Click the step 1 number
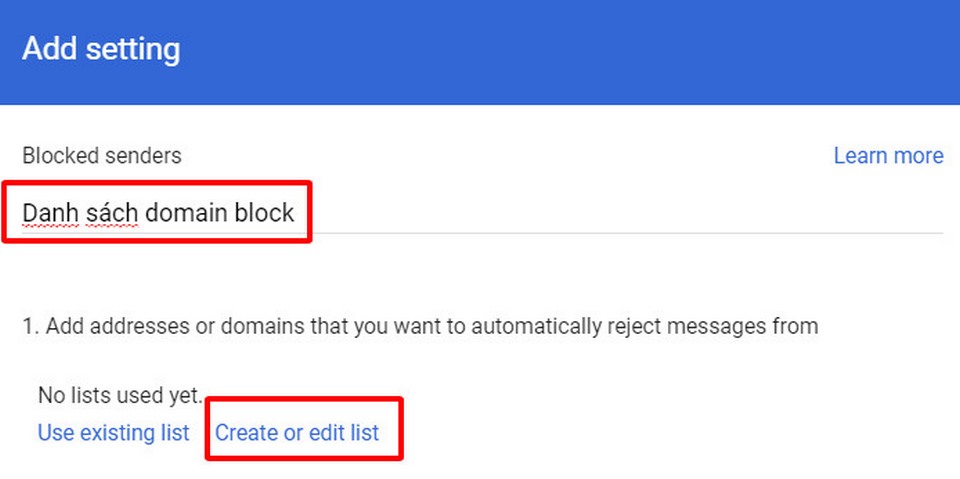 28,326
